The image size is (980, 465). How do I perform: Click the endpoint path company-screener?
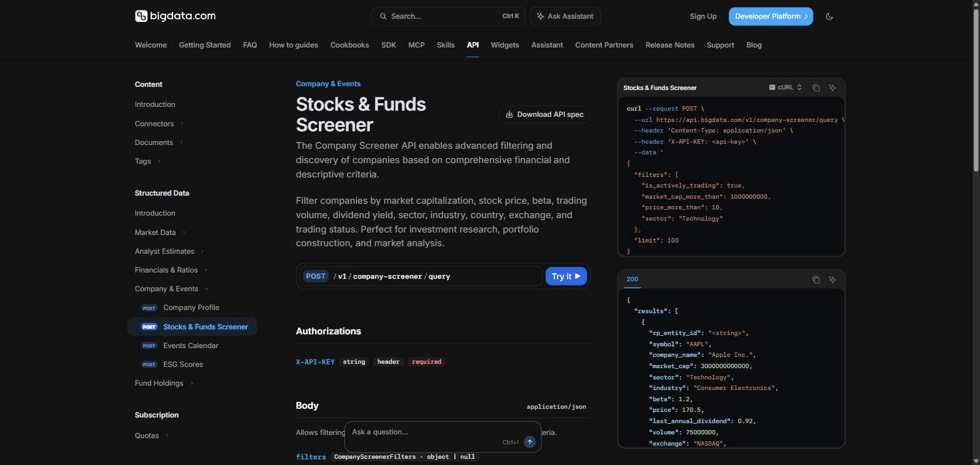pos(387,276)
